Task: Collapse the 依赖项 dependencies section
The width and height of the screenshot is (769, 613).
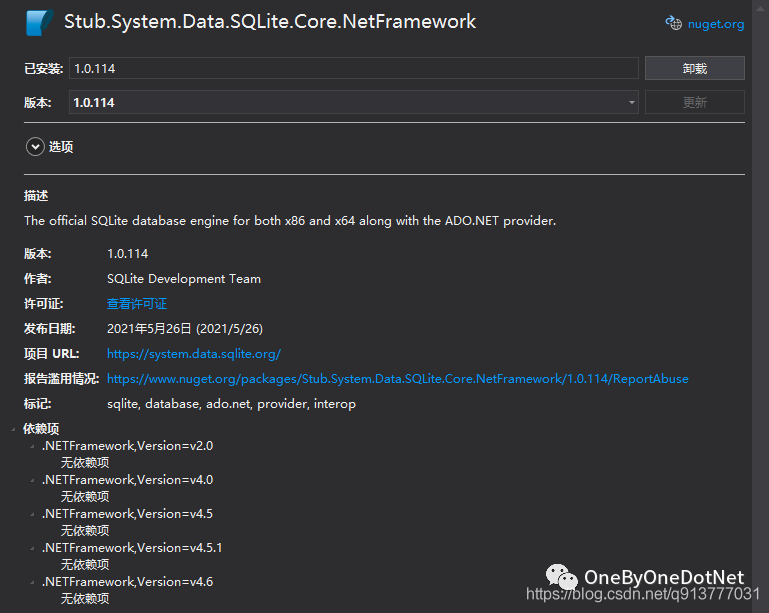Action: (x=13, y=428)
